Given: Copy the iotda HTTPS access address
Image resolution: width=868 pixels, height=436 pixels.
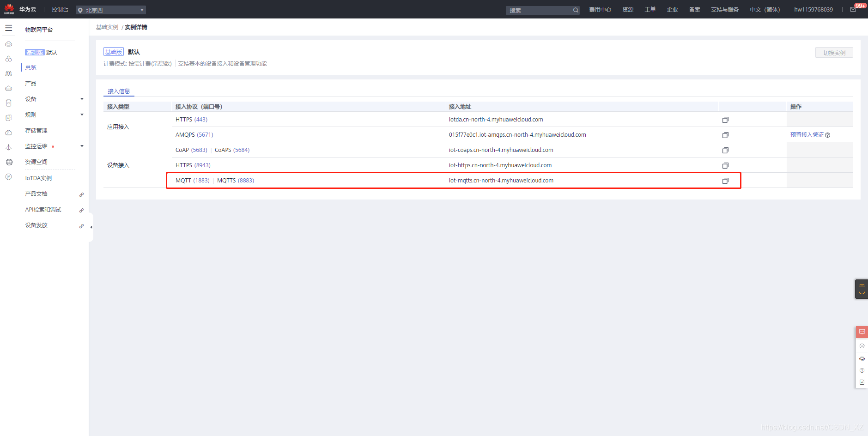Looking at the screenshot, I should tap(725, 120).
